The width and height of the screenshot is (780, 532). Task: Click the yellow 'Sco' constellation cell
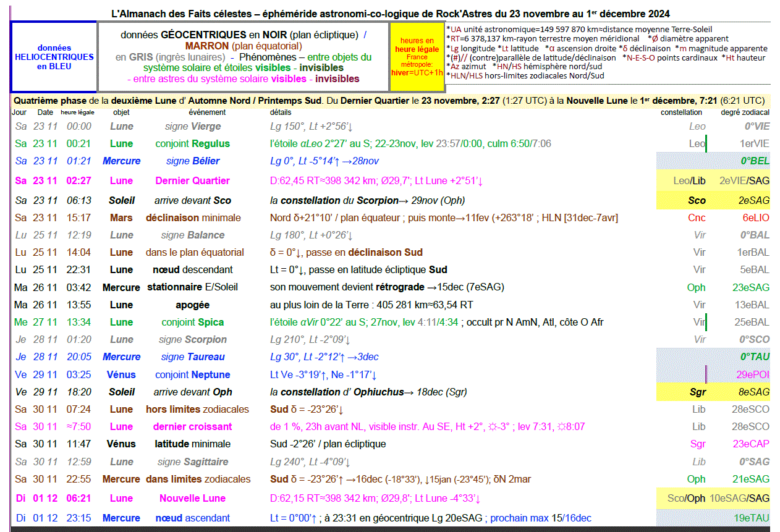(697, 201)
